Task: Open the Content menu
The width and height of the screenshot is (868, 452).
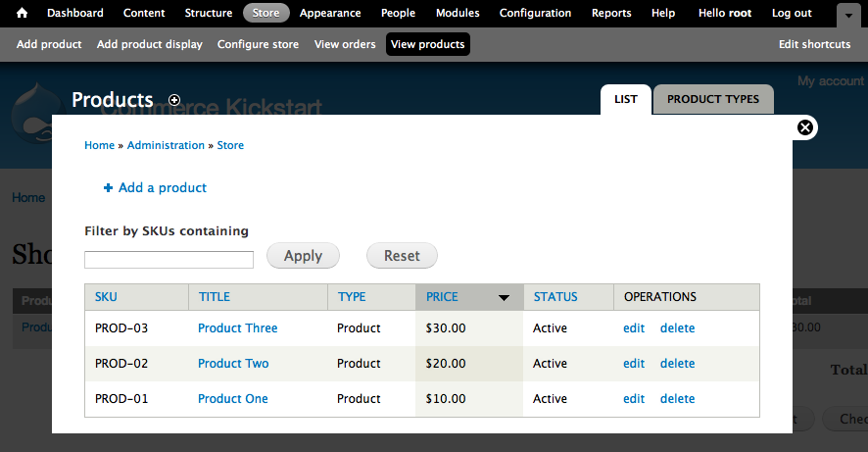Action: pos(144,13)
